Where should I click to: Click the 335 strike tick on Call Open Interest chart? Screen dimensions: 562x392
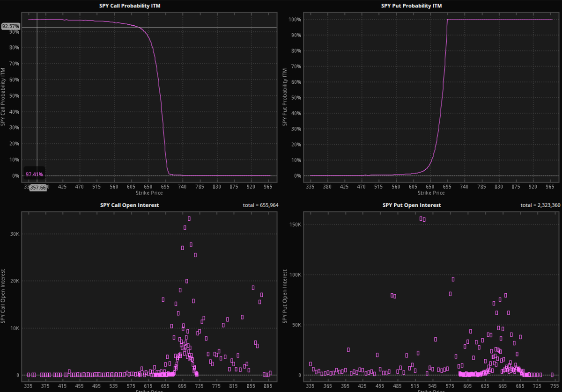click(x=29, y=387)
